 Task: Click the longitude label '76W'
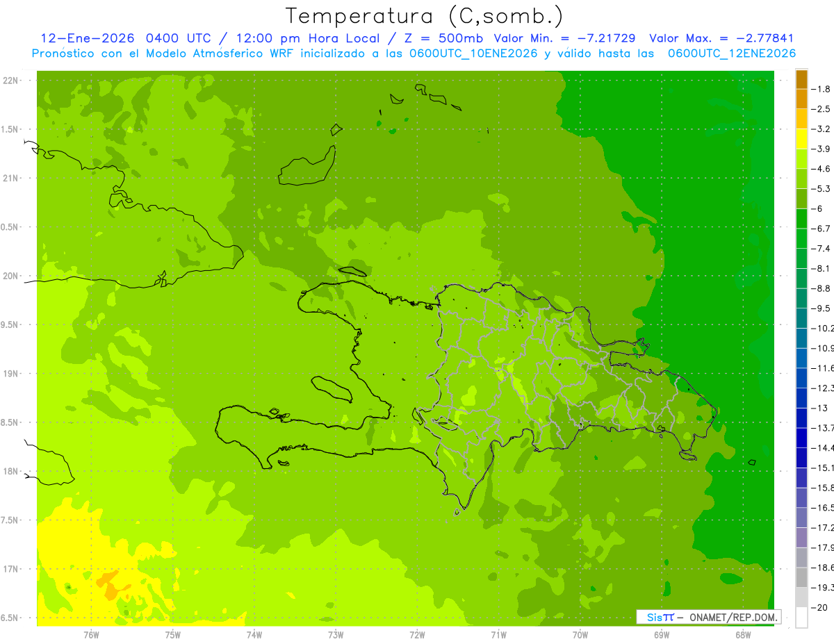[91, 635]
